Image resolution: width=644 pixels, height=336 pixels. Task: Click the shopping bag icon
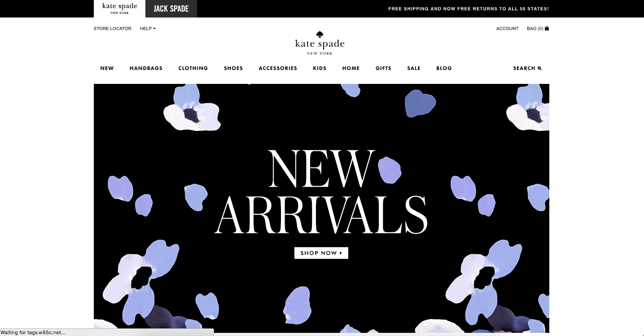(x=547, y=28)
